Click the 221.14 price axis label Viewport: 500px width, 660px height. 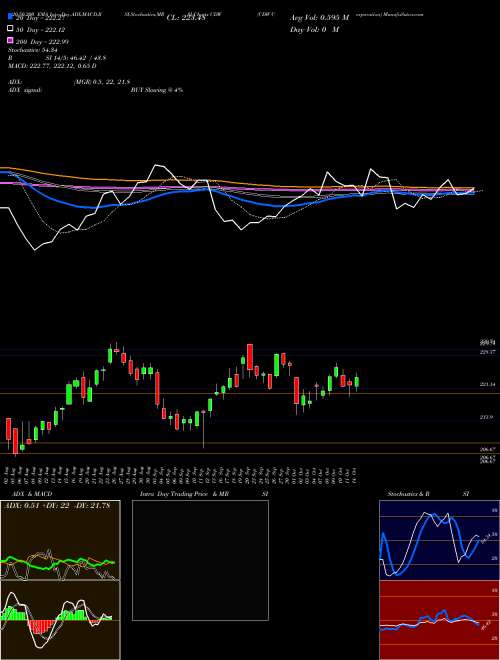click(488, 384)
